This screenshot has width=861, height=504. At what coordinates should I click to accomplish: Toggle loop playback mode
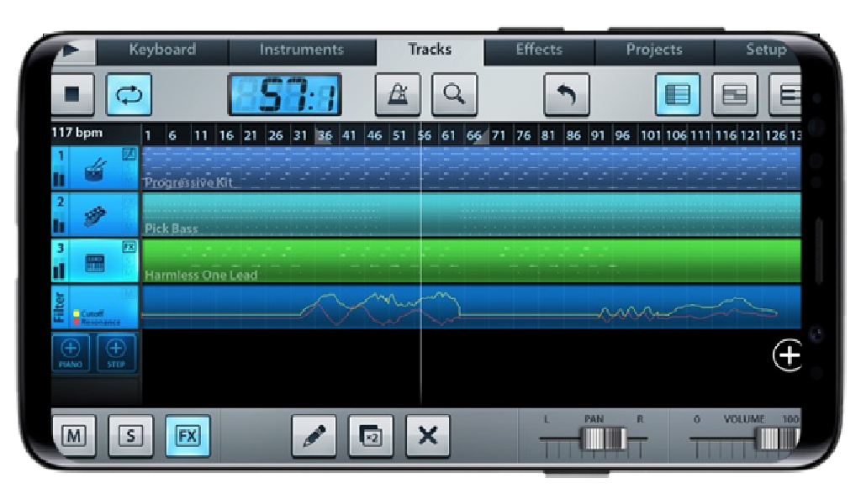coord(127,95)
